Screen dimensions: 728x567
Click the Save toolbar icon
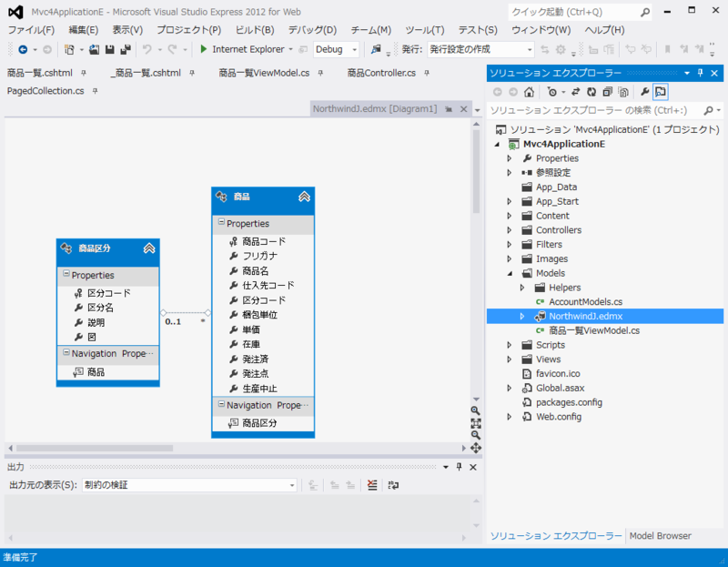point(109,49)
